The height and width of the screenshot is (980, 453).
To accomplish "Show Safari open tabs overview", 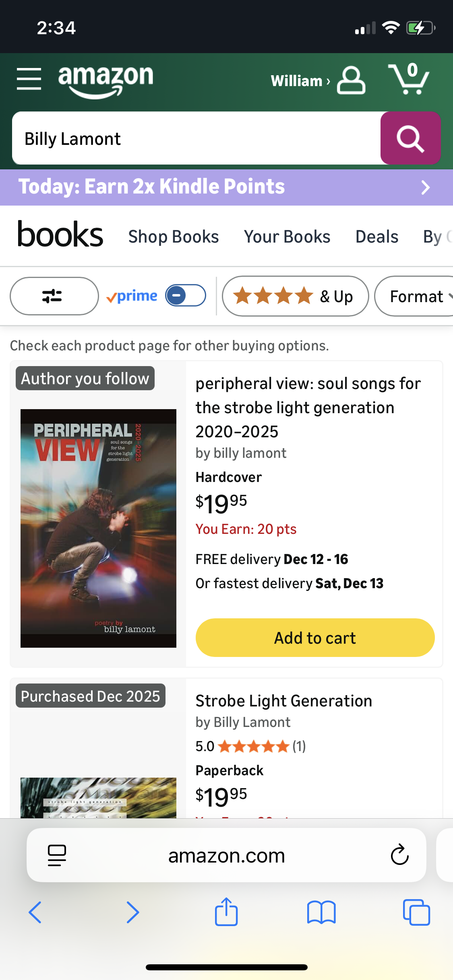I will (x=416, y=912).
